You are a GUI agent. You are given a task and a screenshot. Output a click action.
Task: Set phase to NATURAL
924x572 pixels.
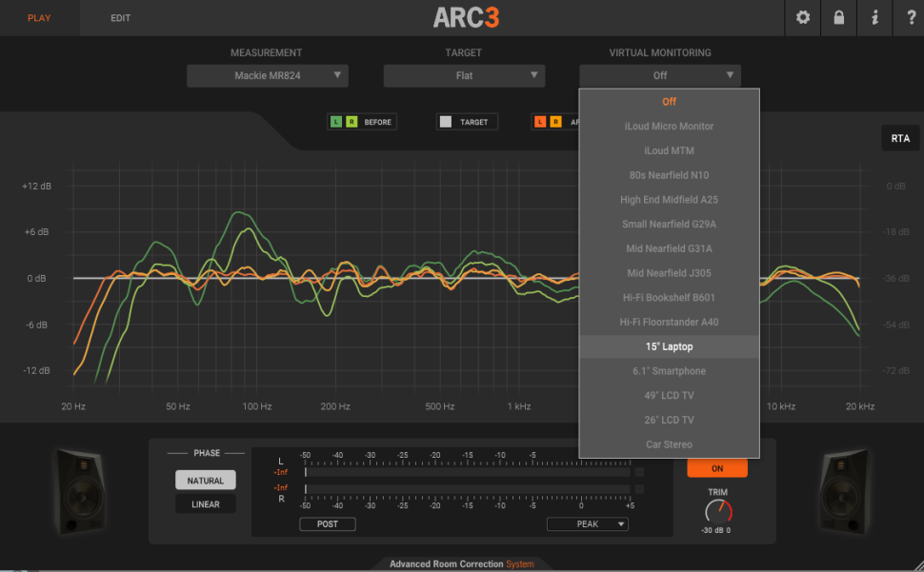205,481
